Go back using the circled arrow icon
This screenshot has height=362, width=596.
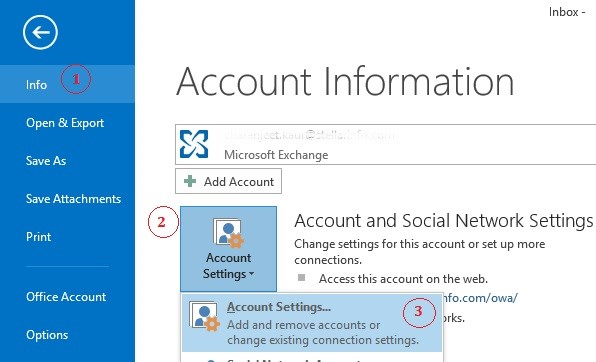click(x=40, y=32)
